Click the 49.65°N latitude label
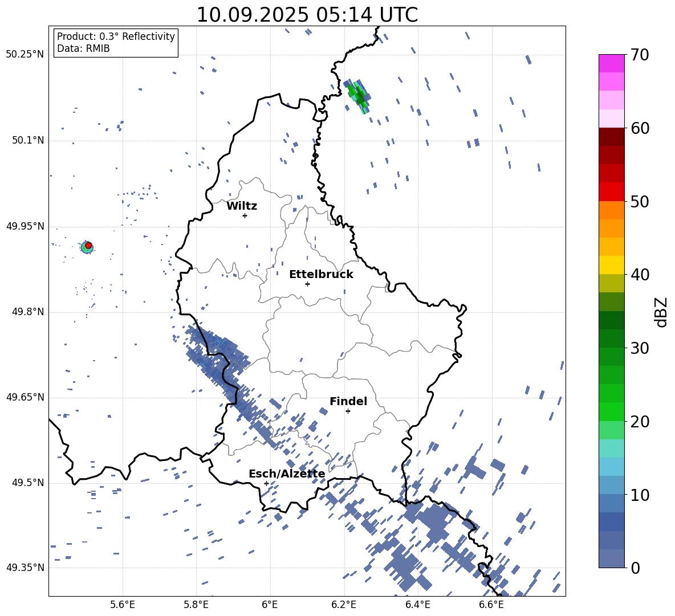 pyautogui.click(x=25, y=397)
